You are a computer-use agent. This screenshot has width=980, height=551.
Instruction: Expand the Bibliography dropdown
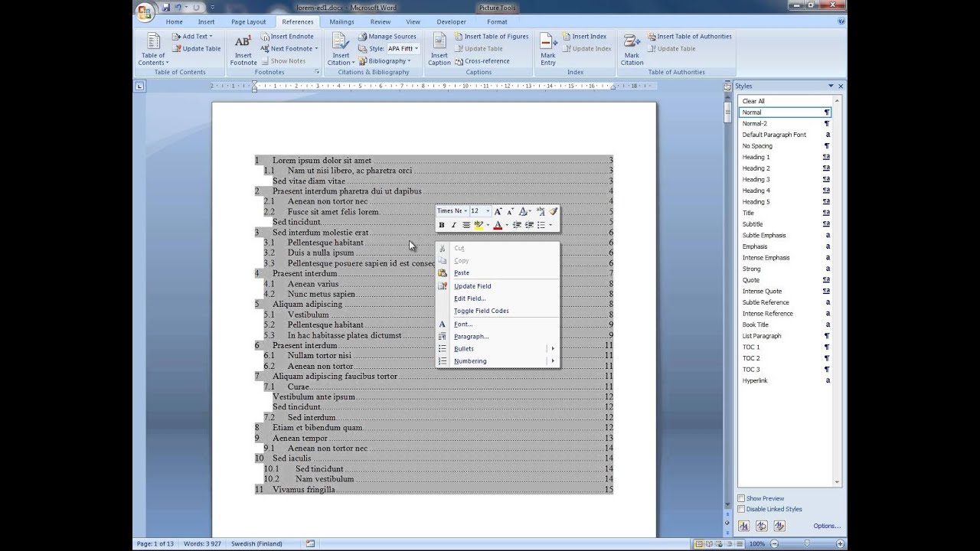410,60
